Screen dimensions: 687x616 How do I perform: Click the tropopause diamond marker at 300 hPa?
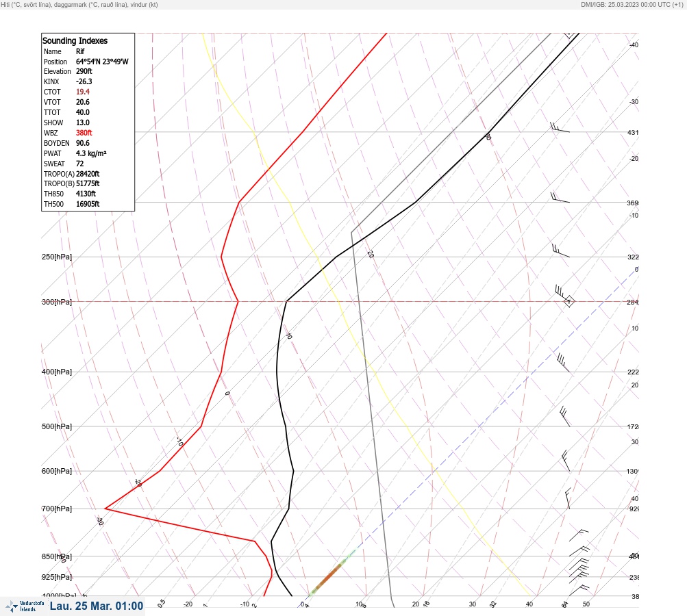click(569, 302)
